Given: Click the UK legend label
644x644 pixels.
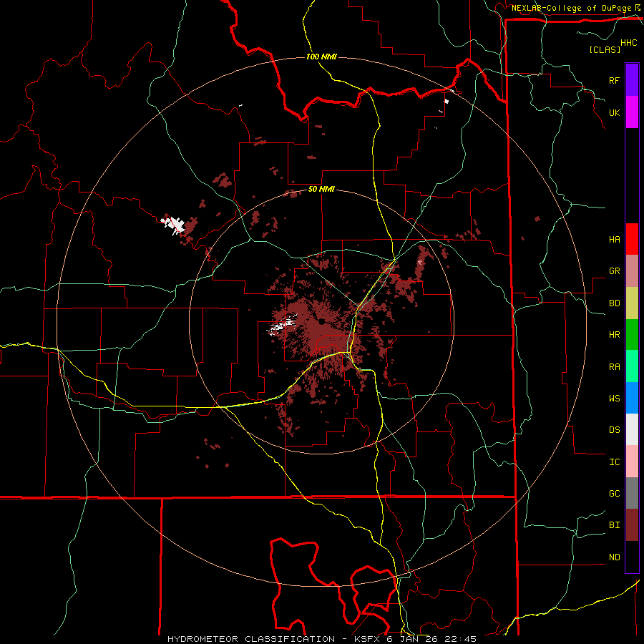Looking at the screenshot, I should tap(614, 112).
